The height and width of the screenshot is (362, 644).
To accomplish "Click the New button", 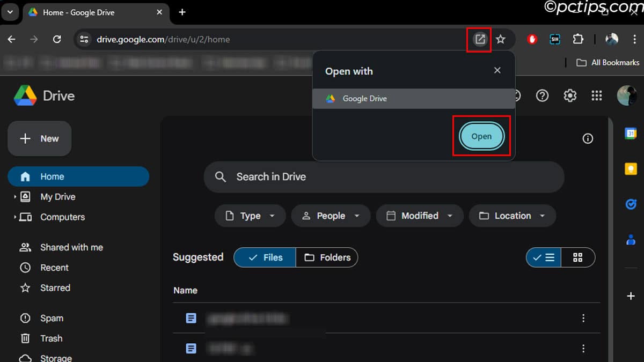I will point(40,138).
